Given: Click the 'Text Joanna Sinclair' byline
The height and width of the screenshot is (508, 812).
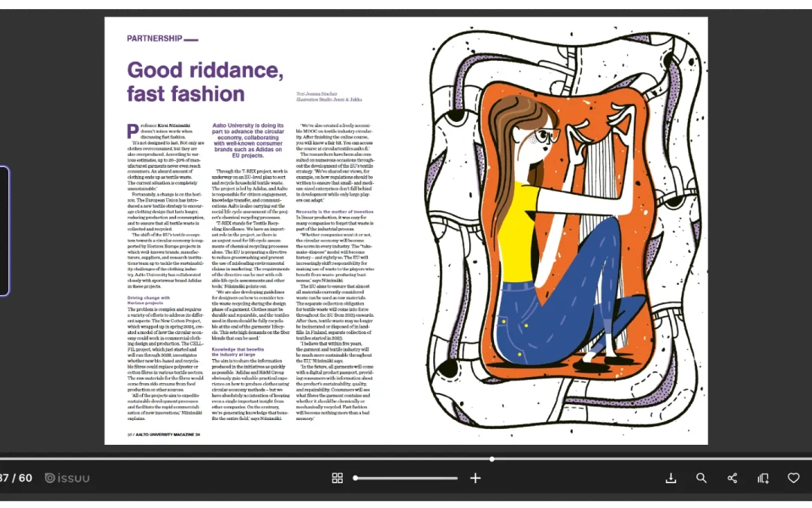Looking at the screenshot, I should click(x=317, y=94).
